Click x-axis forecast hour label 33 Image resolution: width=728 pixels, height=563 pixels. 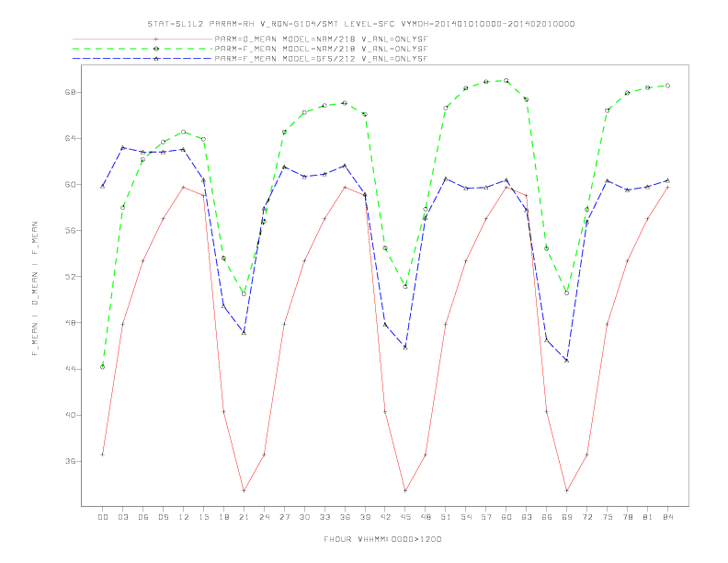coord(324,517)
